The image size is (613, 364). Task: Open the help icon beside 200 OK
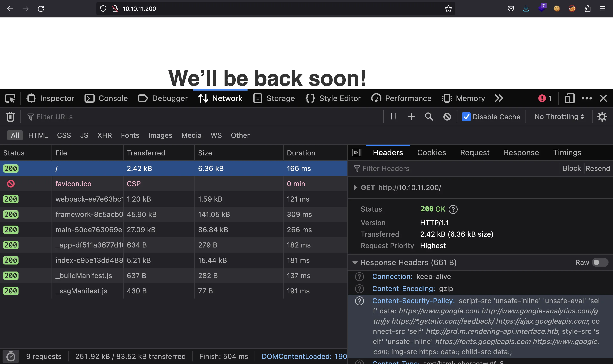click(x=453, y=209)
